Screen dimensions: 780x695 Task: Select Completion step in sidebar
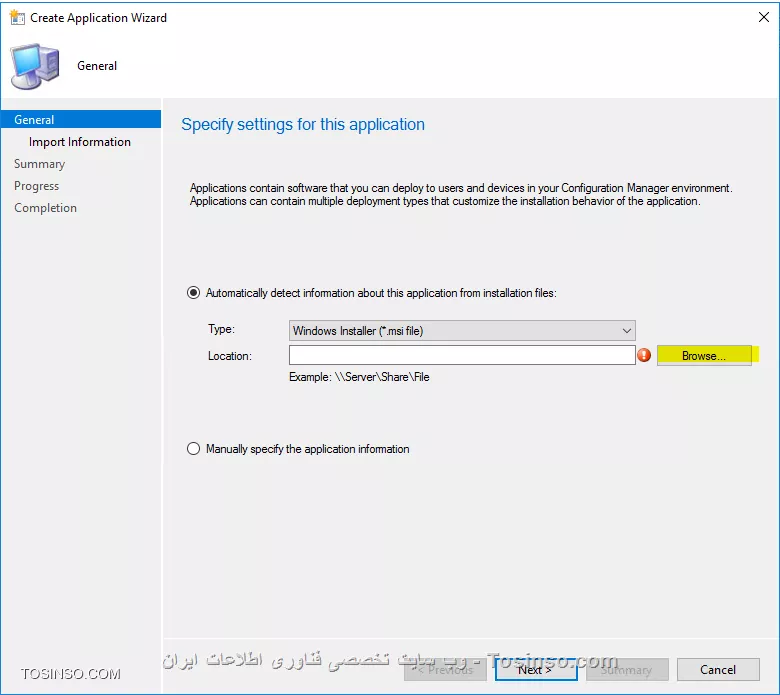(x=45, y=207)
